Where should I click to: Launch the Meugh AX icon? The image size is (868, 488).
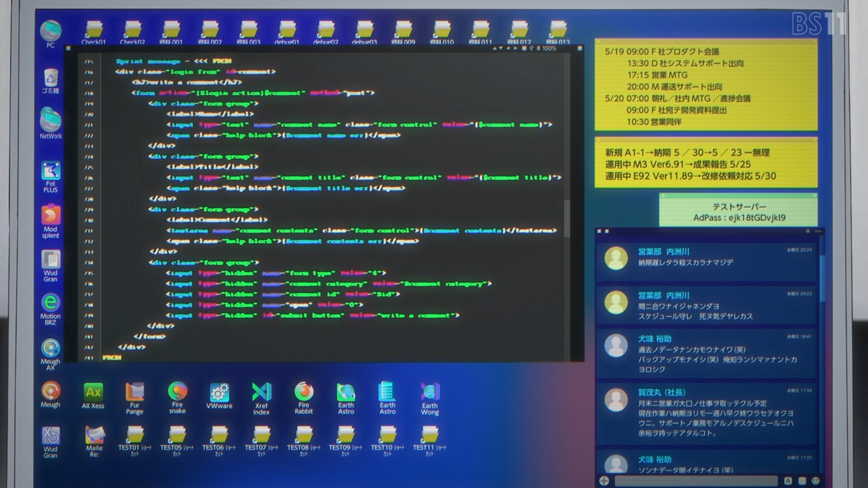[51, 354]
